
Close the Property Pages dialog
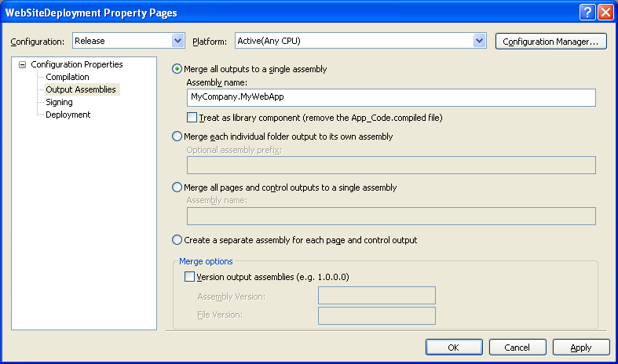(605, 13)
